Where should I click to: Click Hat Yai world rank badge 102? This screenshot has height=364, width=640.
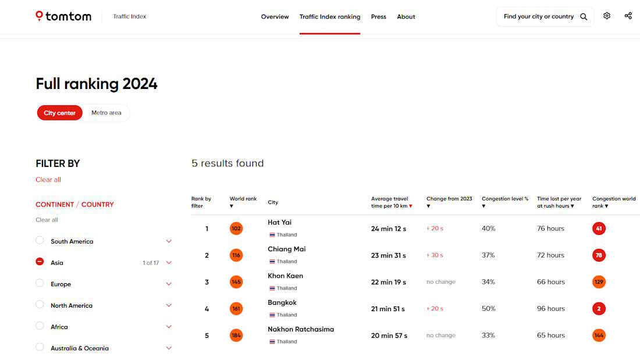236,229
